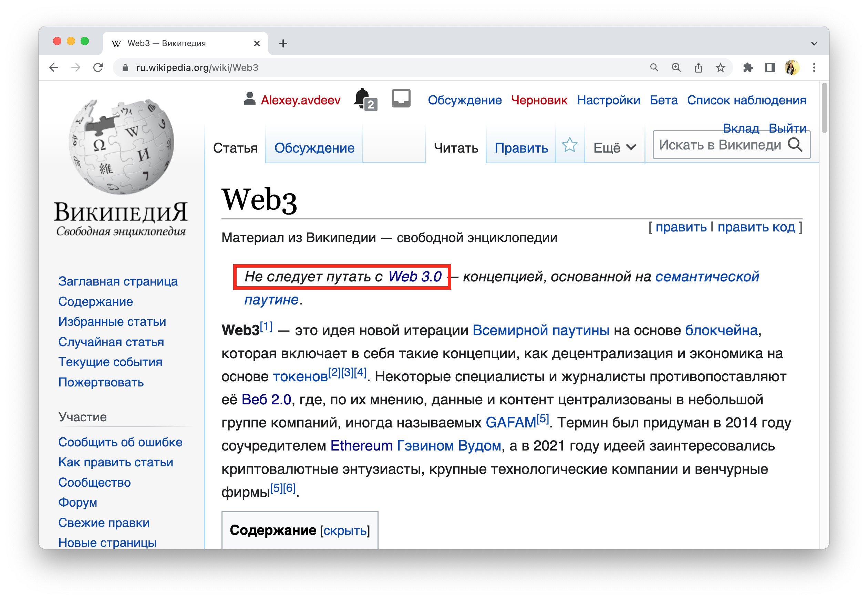Click the notifications bell icon
This screenshot has height=600, width=868.
(x=365, y=100)
